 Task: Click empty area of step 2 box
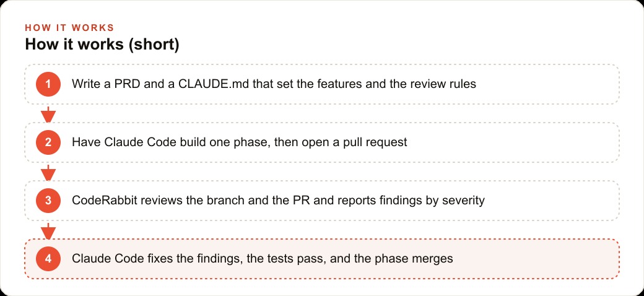click(x=513, y=142)
